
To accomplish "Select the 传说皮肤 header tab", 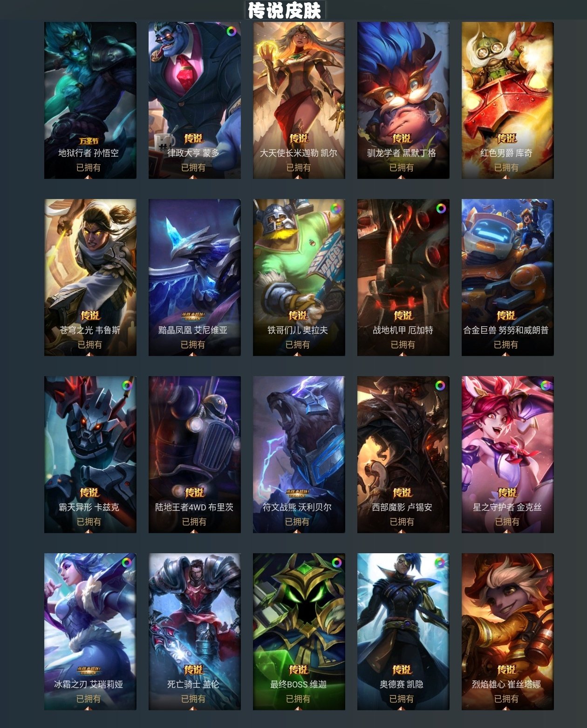I will coord(285,10).
